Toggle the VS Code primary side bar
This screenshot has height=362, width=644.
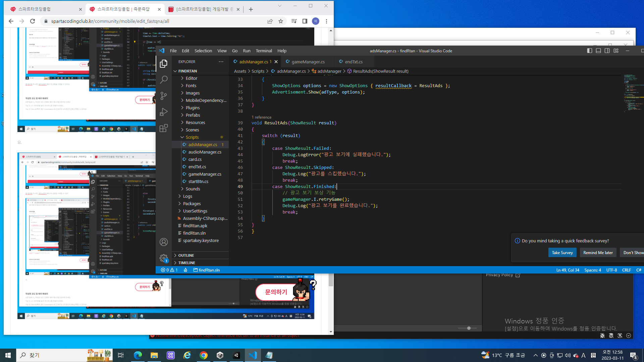[590, 51]
